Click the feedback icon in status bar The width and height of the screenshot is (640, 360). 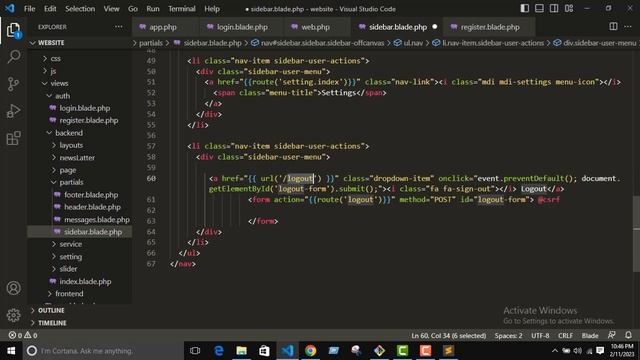point(611,335)
